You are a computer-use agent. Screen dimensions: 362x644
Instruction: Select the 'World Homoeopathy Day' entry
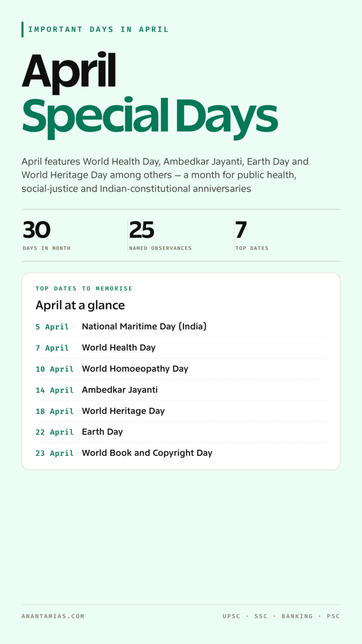tap(135, 368)
